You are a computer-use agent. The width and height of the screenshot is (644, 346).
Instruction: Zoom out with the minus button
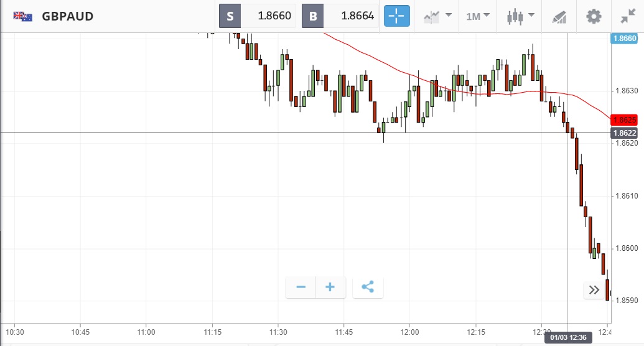click(x=301, y=287)
